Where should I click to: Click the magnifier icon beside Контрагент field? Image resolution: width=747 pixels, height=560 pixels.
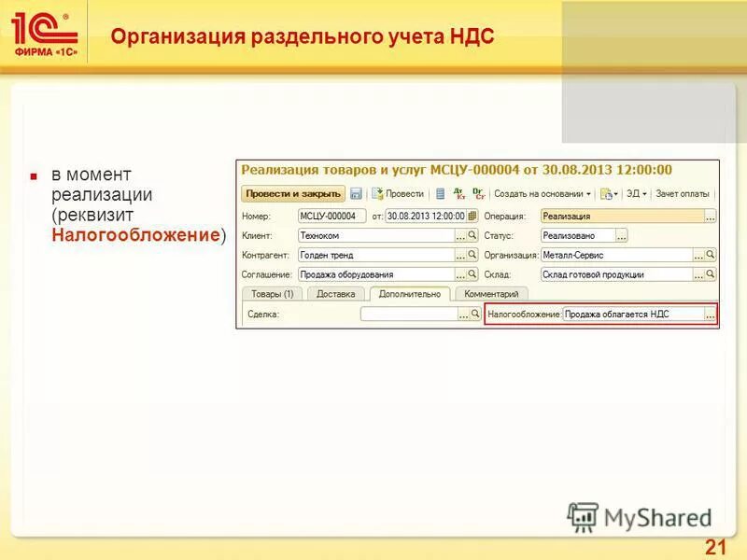[472, 253]
